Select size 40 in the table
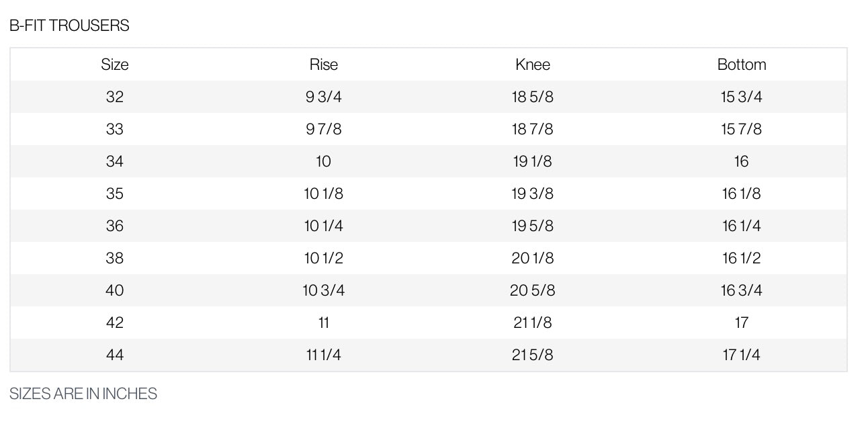Image resolution: width=868 pixels, height=426 pixels. click(x=115, y=290)
